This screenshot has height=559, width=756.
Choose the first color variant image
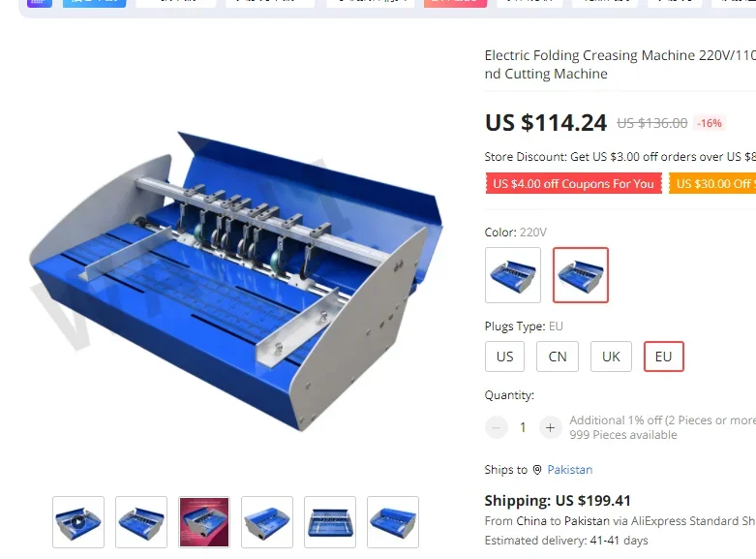[x=513, y=275]
